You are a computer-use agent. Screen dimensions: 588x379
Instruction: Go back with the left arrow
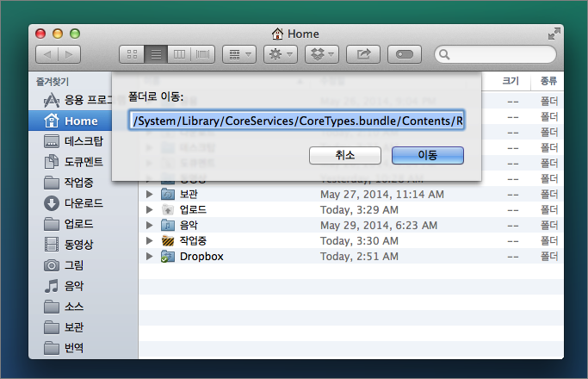click(x=46, y=55)
